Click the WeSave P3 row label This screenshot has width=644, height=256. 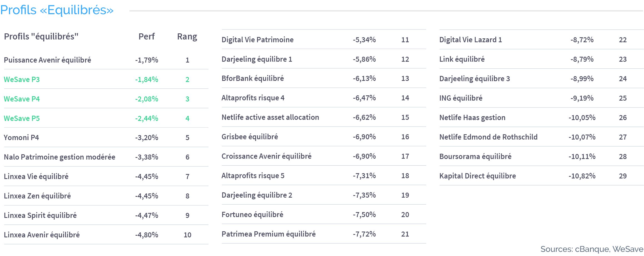(x=22, y=79)
